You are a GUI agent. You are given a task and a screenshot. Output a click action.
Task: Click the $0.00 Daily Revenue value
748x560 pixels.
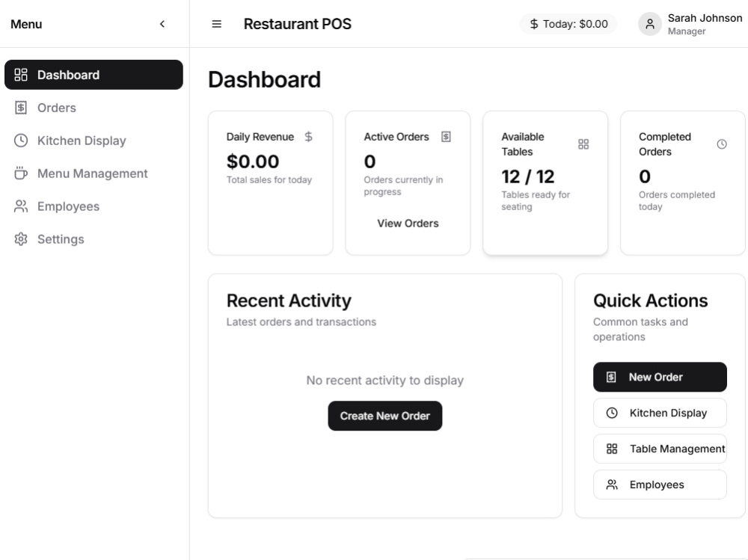tap(253, 161)
